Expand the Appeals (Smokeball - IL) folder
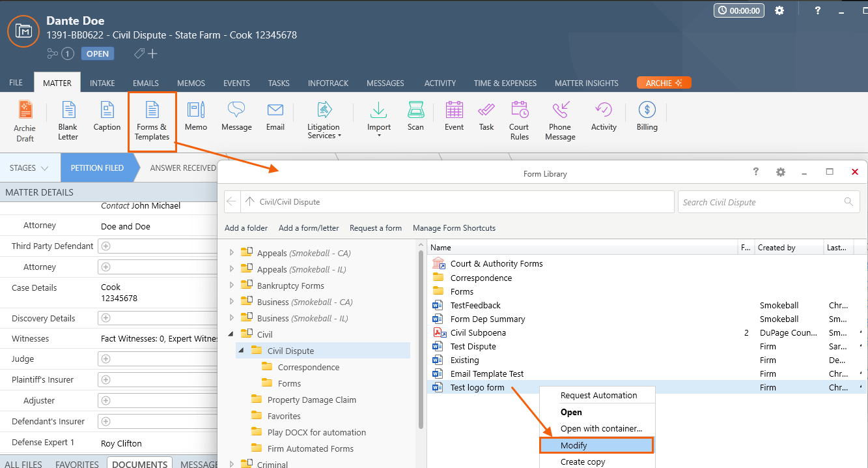The height and width of the screenshot is (468, 868). coord(232,269)
